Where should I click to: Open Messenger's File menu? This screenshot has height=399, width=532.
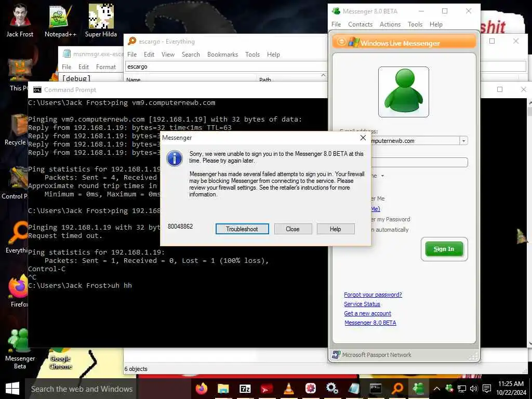pyautogui.click(x=336, y=24)
